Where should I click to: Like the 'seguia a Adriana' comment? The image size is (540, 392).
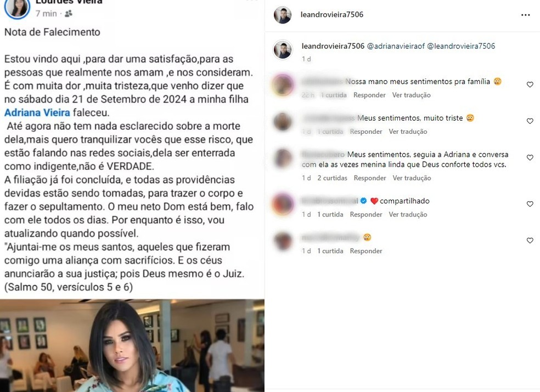click(530, 158)
